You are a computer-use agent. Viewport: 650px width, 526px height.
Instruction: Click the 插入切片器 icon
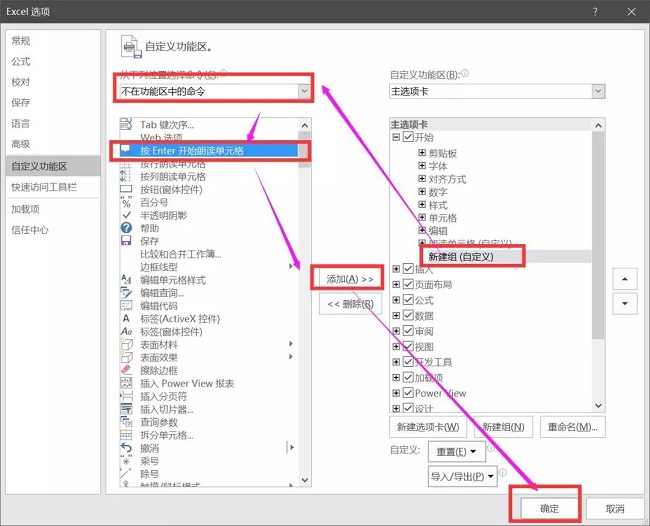coord(126,409)
